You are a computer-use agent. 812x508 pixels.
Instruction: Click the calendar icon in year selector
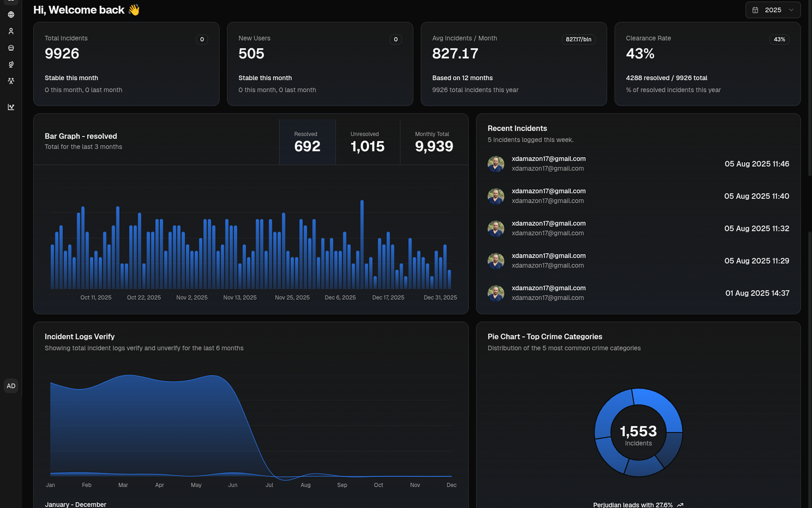(x=755, y=10)
